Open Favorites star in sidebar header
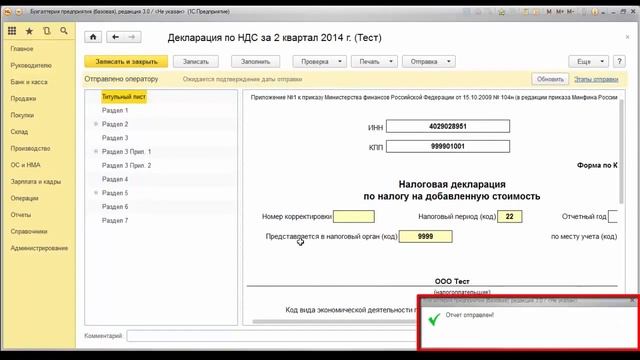Screen dimensions: 640x360 (x=29, y=31)
